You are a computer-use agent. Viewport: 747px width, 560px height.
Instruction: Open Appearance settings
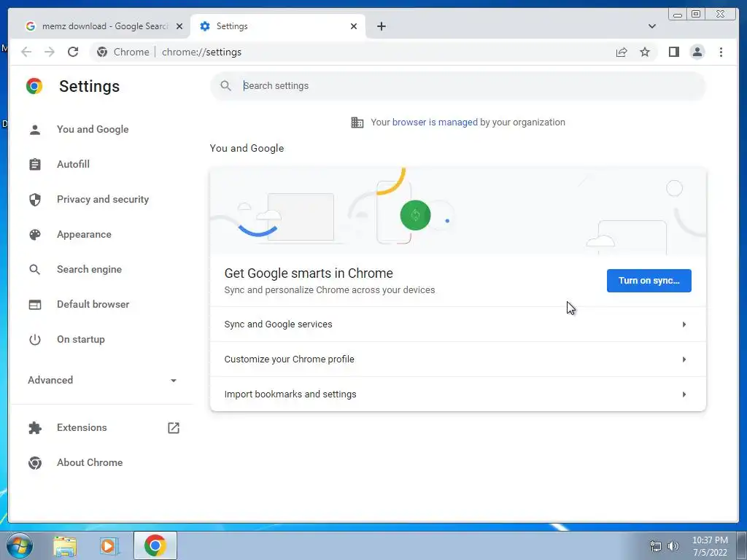(x=84, y=234)
